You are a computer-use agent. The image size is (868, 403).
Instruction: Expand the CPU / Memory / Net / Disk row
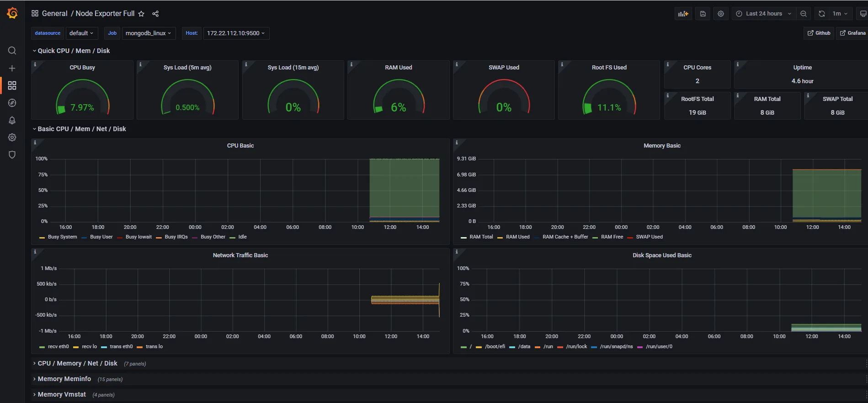[x=77, y=363]
